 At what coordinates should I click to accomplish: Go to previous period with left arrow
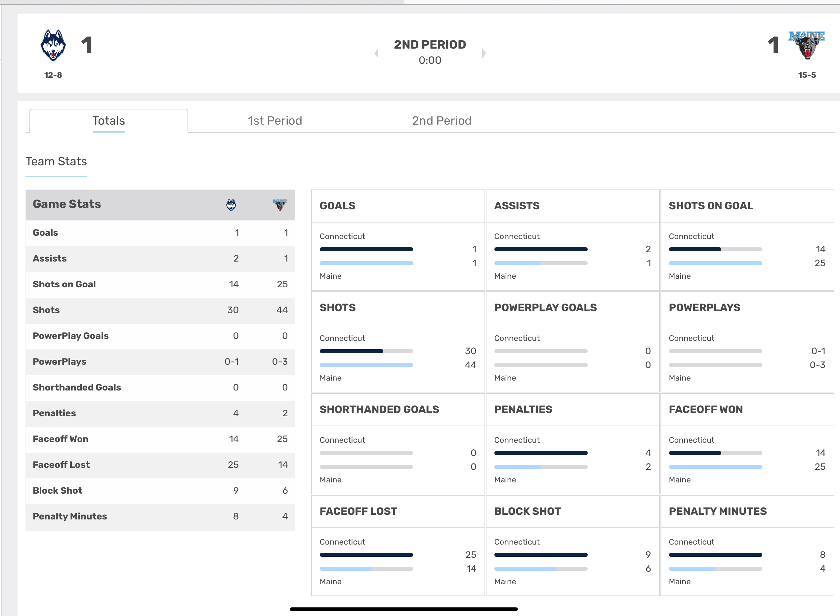377,53
